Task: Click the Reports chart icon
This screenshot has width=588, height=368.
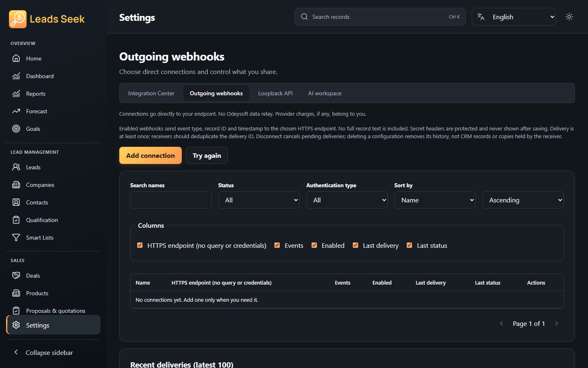Action: (x=16, y=94)
